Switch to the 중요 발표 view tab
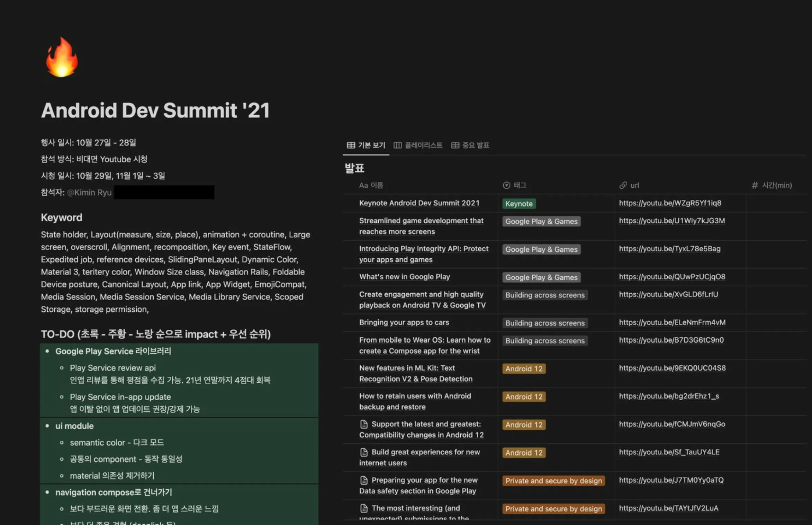 (x=470, y=145)
